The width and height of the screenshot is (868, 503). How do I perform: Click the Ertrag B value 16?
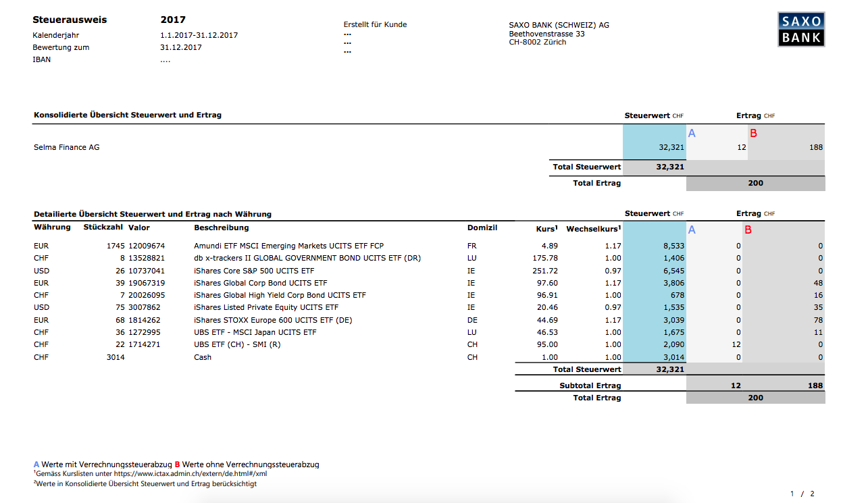tap(819, 295)
